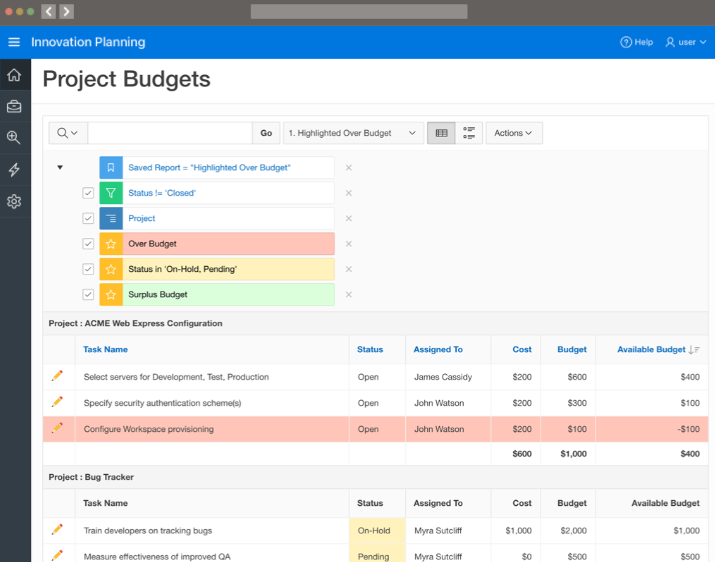This screenshot has height=562, width=715.
Task: Edit Configure Workspace provisioning with pencil icon
Action: click(57, 428)
